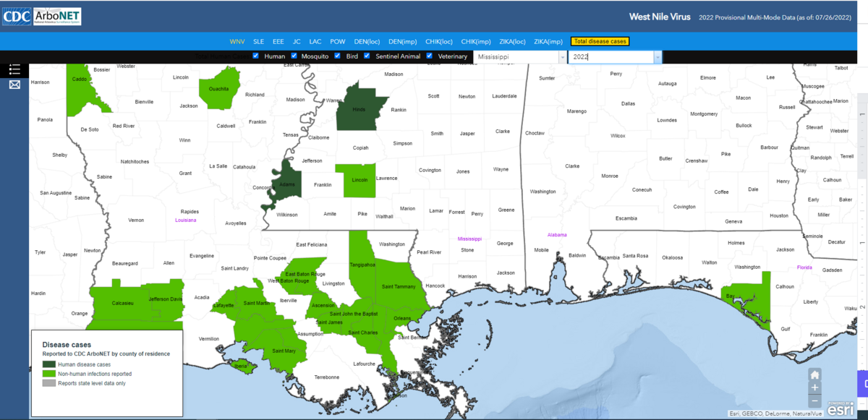
Task: Select the DEN(imp) tab
Action: (402, 41)
